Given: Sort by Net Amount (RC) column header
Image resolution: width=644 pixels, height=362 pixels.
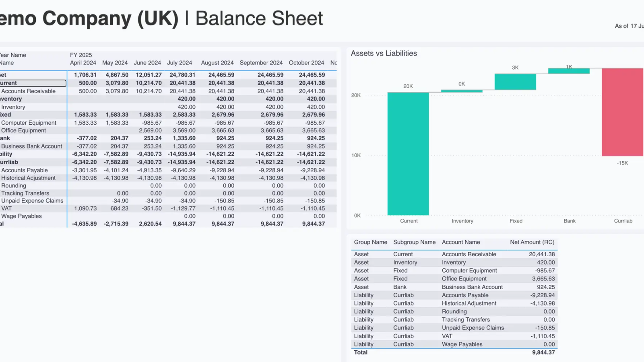Looking at the screenshot, I should click(x=532, y=242).
